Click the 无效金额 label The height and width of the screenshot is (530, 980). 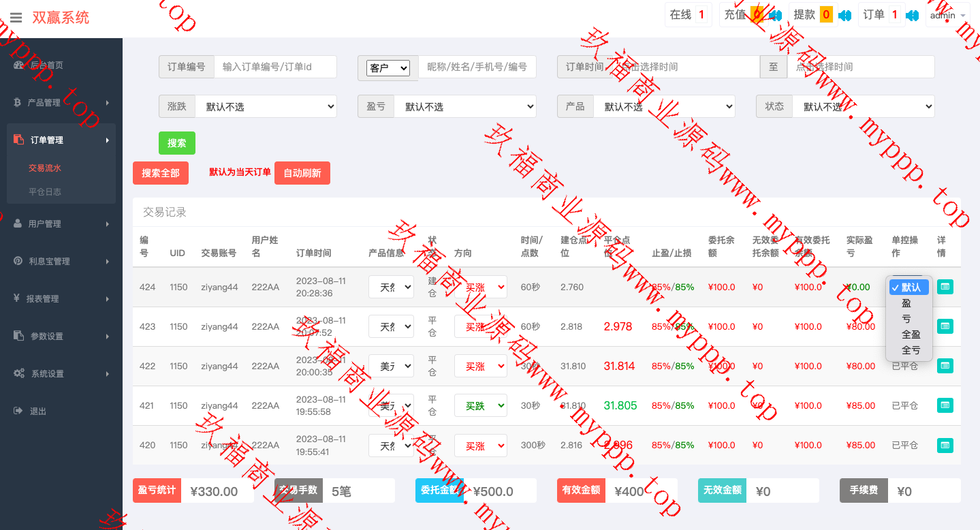click(722, 490)
